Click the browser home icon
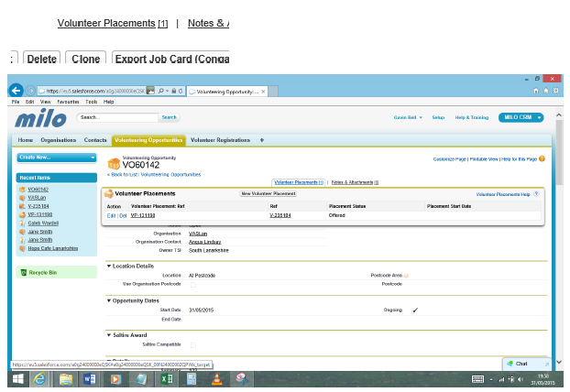Image resolution: width=570 pixels, height=392 pixels. pos(536,91)
